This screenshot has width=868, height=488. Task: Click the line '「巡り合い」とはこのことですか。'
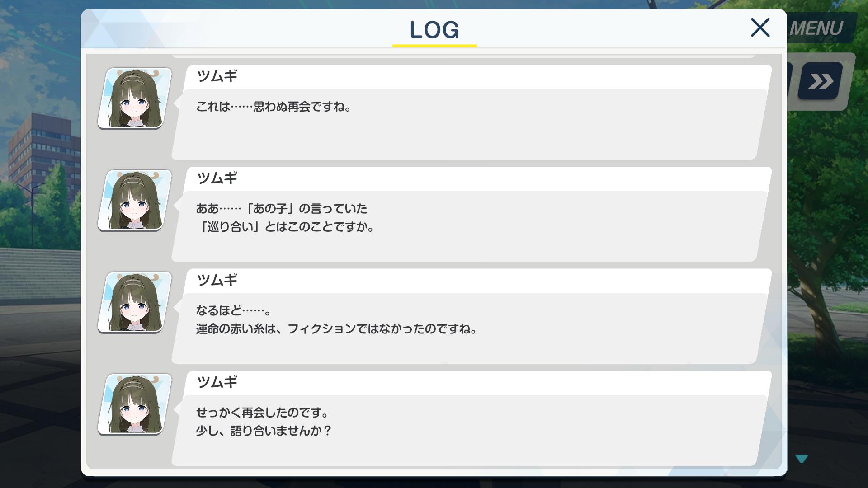click(x=286, y=226)
